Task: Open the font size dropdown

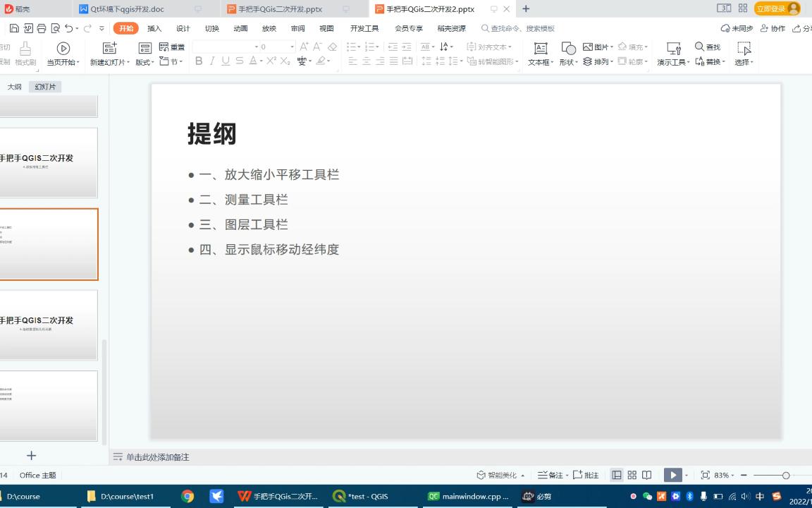Action: [x=291, y=47]
